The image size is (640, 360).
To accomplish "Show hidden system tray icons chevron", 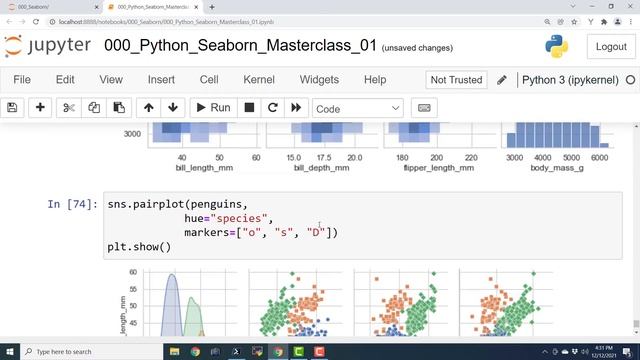I will 545,351.
